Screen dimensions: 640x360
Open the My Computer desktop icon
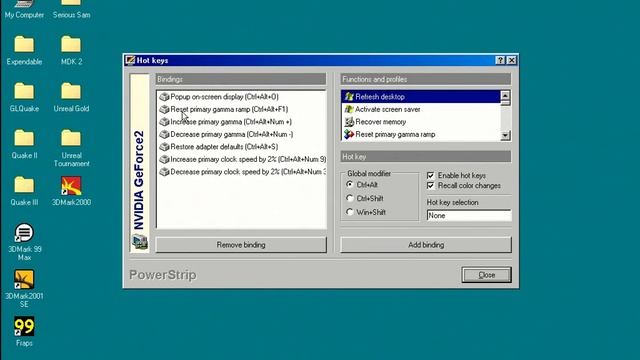pos(24,4)
